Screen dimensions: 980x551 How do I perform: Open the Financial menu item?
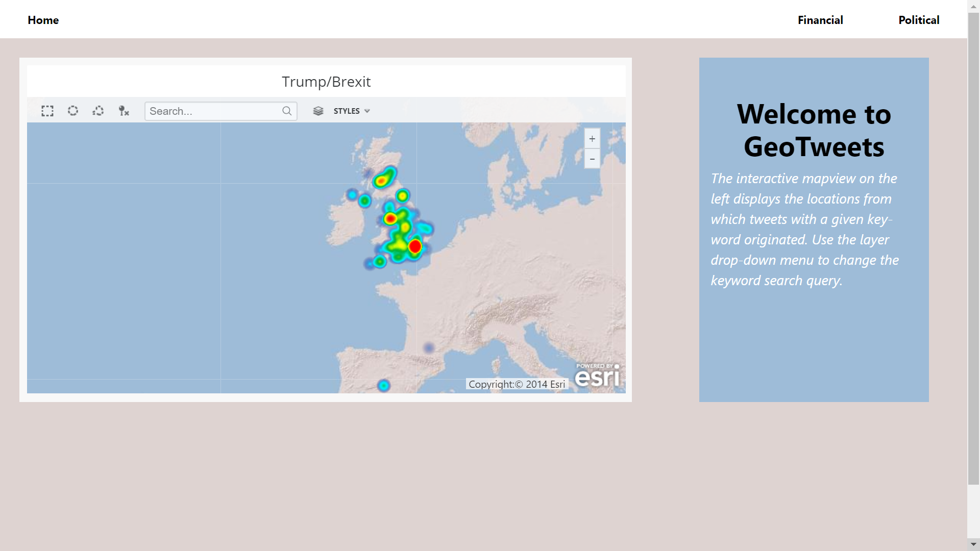[820, 20]
